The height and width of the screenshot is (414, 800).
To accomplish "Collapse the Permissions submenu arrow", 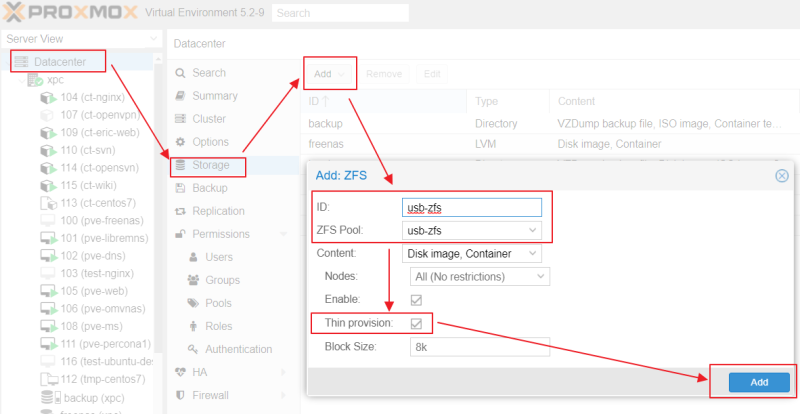I will tap(284, 234).
